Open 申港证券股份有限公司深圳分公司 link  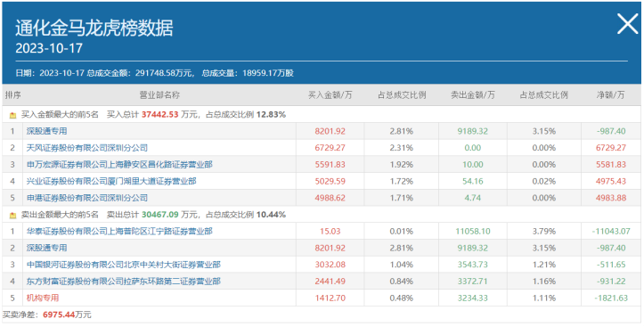pyautogui.click(x=87, y=198)
